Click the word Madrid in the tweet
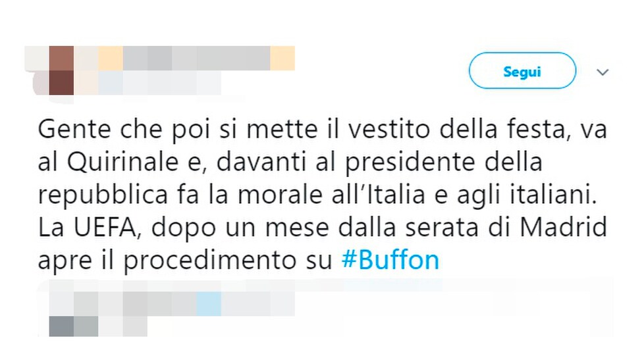 (x=563, y=227)
